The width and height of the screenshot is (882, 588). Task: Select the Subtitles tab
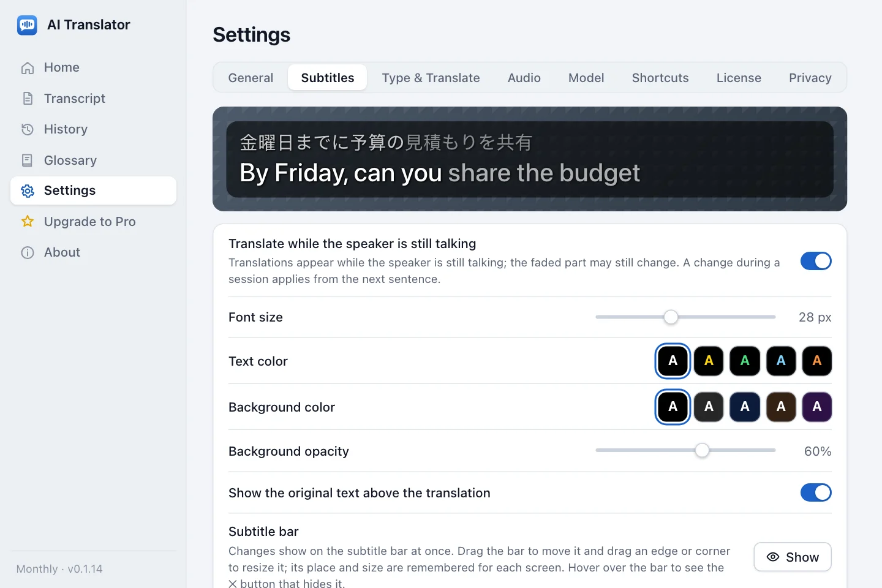click(328, 78)
